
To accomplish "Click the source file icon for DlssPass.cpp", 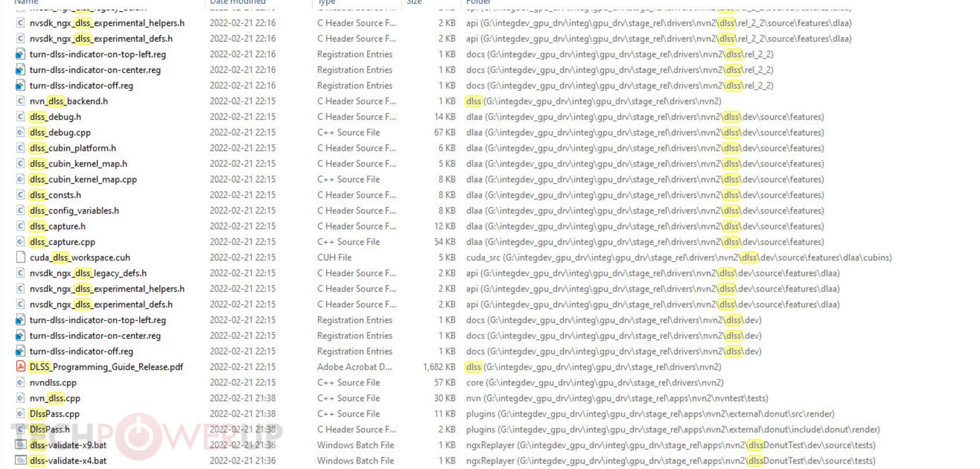I will (x=20, y=414).
